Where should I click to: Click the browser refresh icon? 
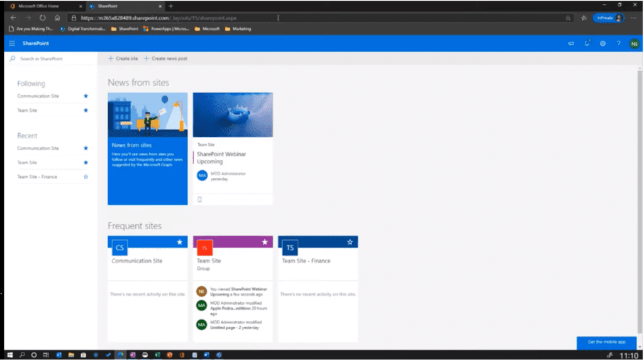[43, 18]
